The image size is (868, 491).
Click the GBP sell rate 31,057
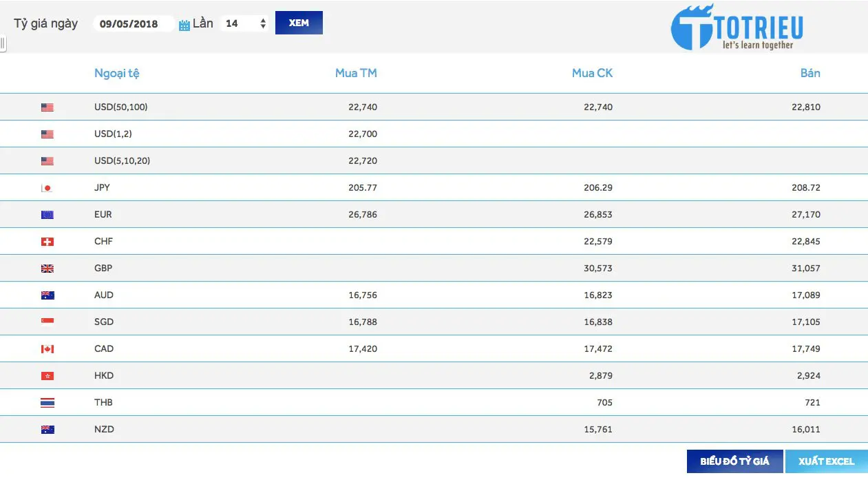tap(806, 268)
